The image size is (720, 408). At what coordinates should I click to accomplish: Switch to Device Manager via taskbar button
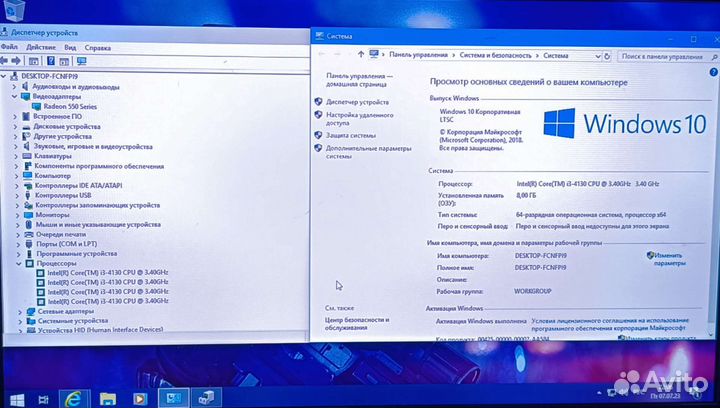206,397
